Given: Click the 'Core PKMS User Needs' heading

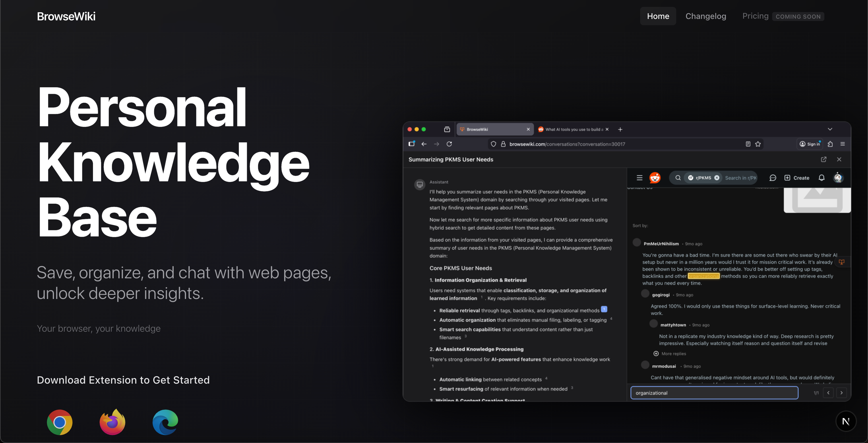Looking at the screenshot, I should point(461,268).
